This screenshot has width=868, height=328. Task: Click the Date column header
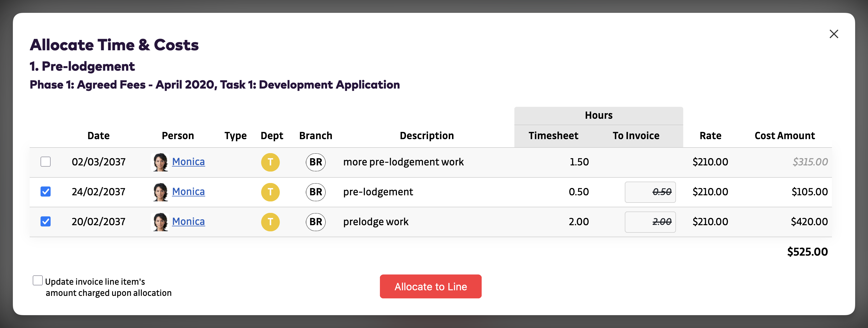[x=98, y=136]
